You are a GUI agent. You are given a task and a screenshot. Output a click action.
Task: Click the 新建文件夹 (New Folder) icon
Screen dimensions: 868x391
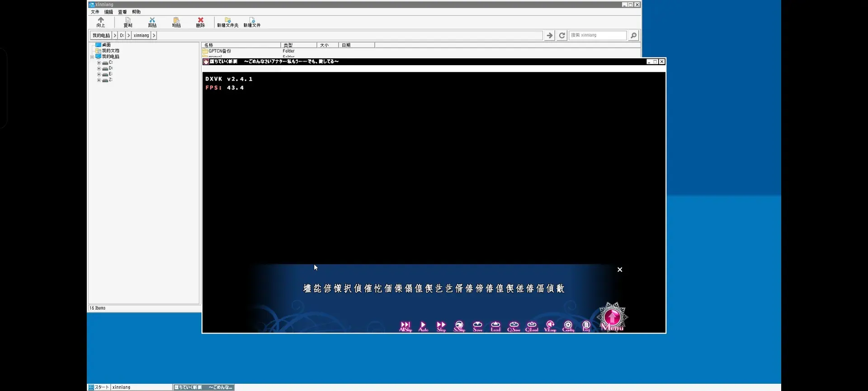tap(227, 22)
